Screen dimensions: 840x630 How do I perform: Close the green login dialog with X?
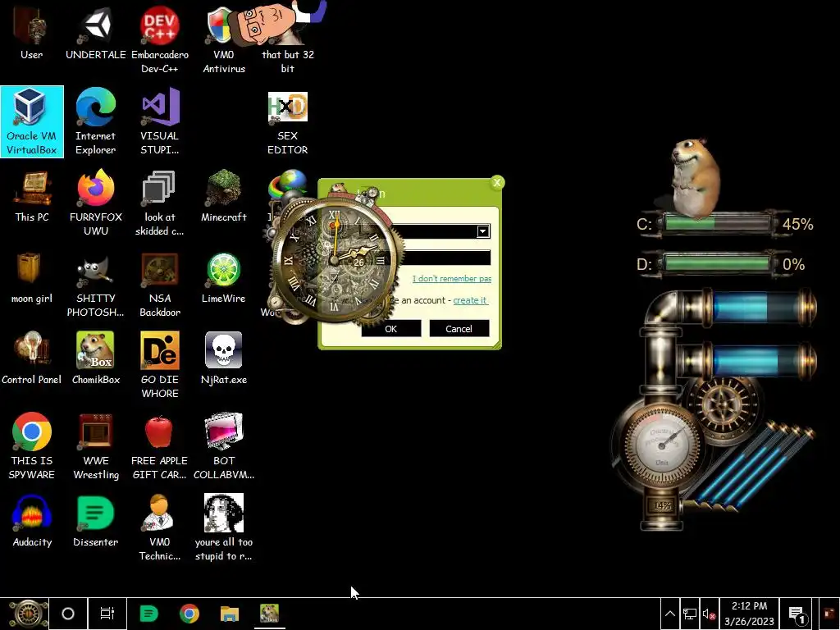point(496,183)
